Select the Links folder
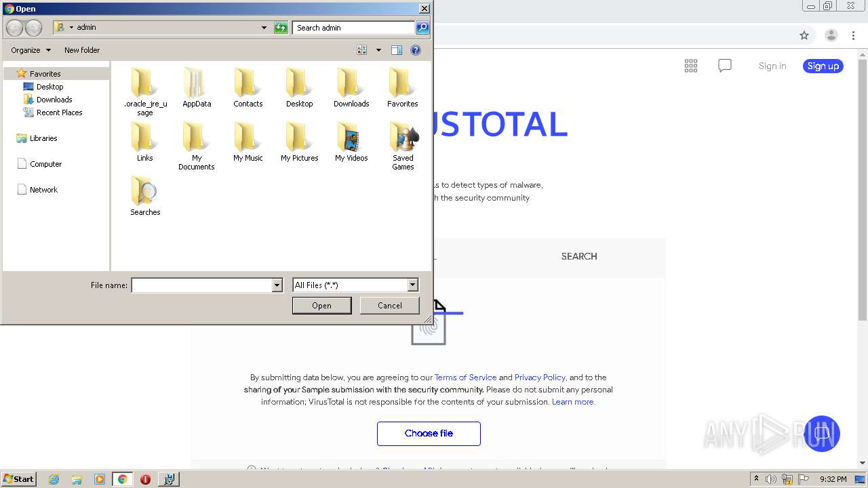 (x=145, y=142)
